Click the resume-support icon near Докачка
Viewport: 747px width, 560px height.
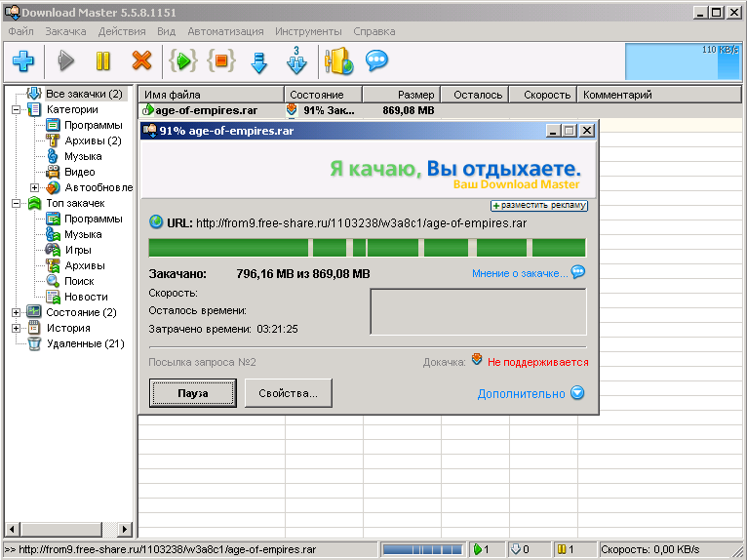[477, 359]
